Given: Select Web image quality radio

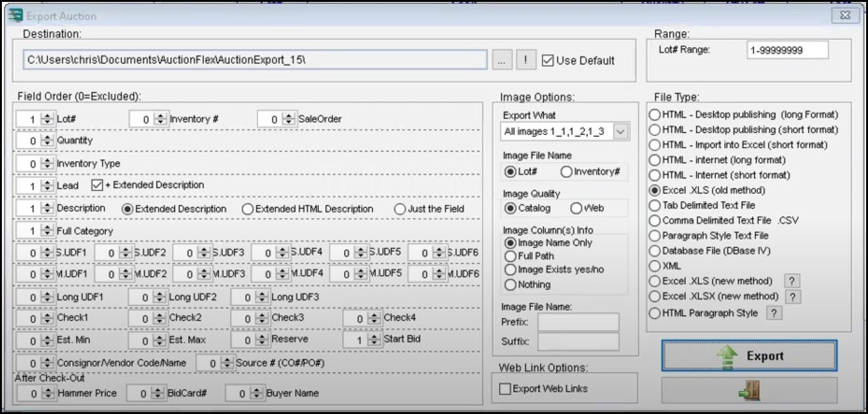Looking at the screenshot, I should pos(576,208).
